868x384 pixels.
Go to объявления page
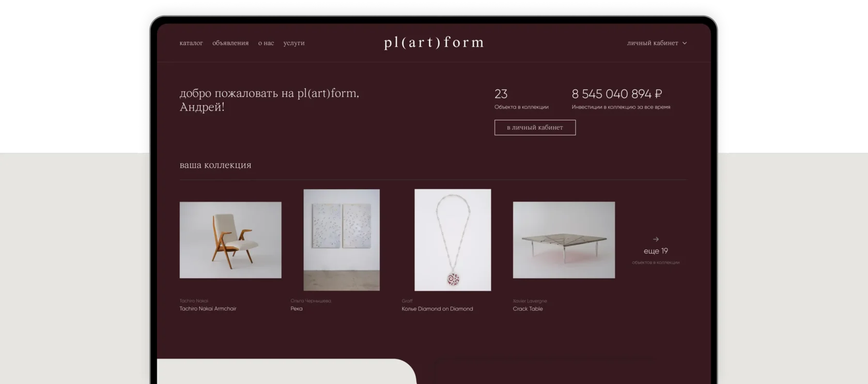coord(230,43)
